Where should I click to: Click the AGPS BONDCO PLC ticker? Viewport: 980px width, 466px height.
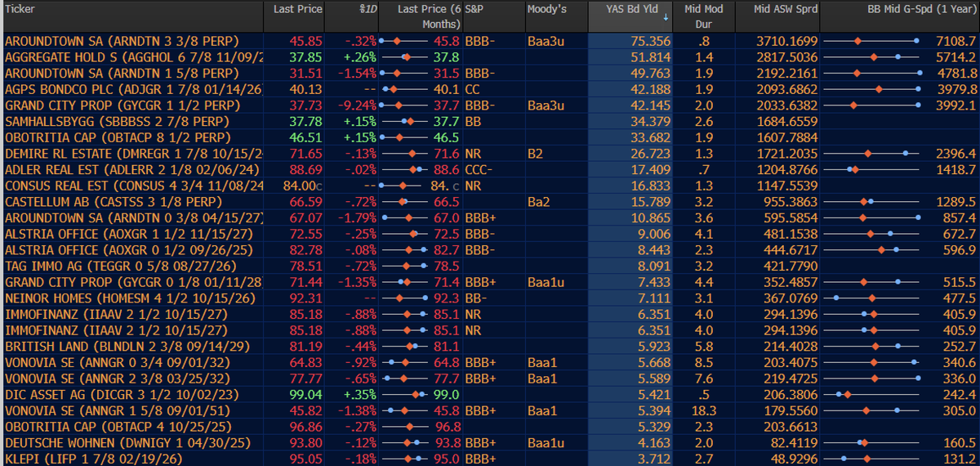(x=132, y=89)
